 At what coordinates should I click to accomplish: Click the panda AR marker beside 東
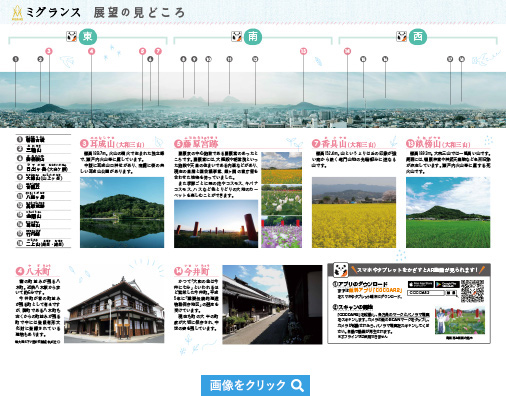coord(71,36)
